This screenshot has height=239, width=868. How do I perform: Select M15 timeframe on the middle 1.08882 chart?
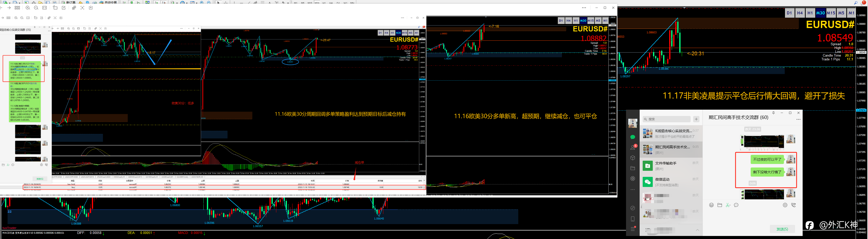click(591, 21)
